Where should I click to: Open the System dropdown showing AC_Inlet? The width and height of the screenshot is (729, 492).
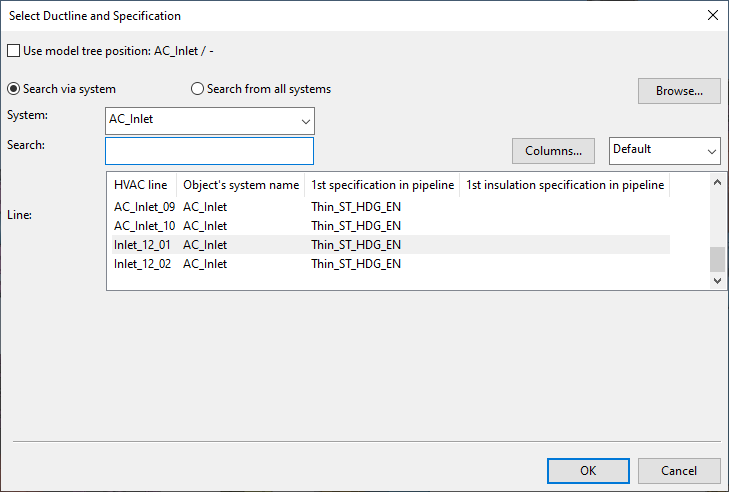[x=210, y=121]
